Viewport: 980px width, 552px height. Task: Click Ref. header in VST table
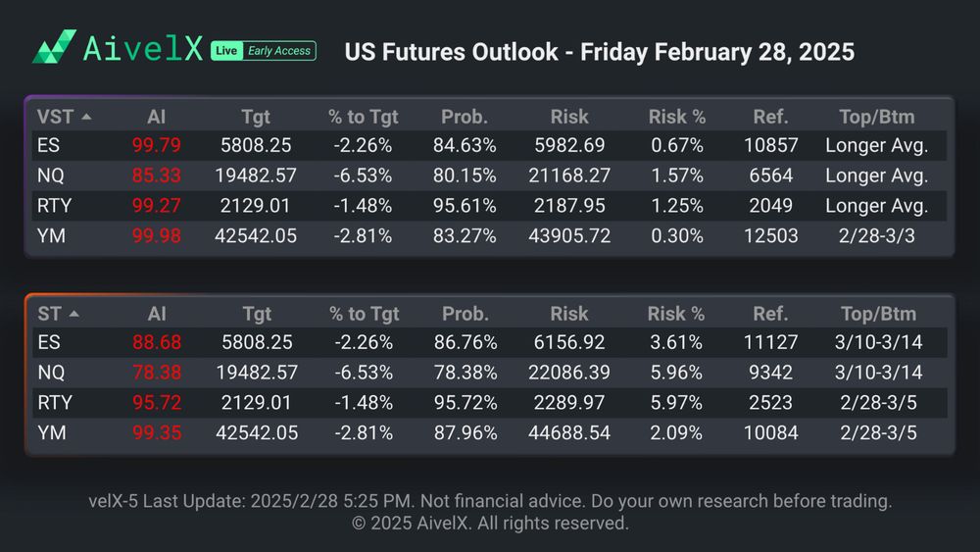point(770,117)
